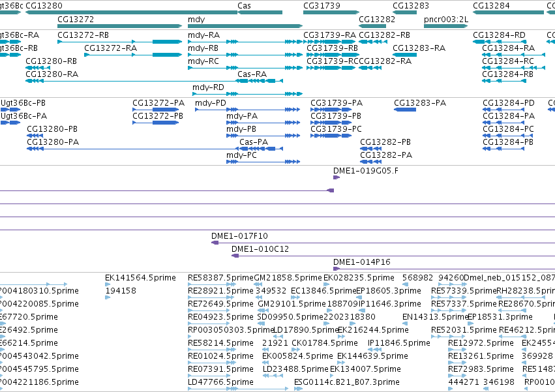
Task: Click the CG13284-RD transcript label
Action: 500,35
